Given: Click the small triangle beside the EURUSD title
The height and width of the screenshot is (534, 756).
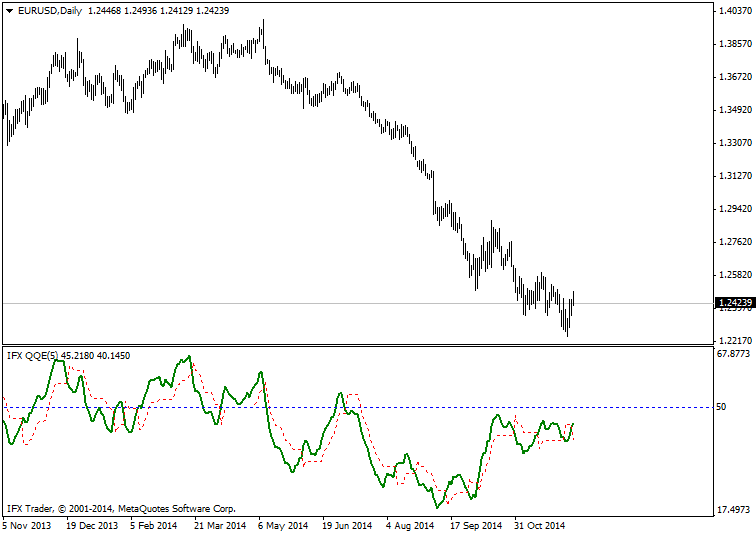Looking at the screenshot, I should pos(9,10).
